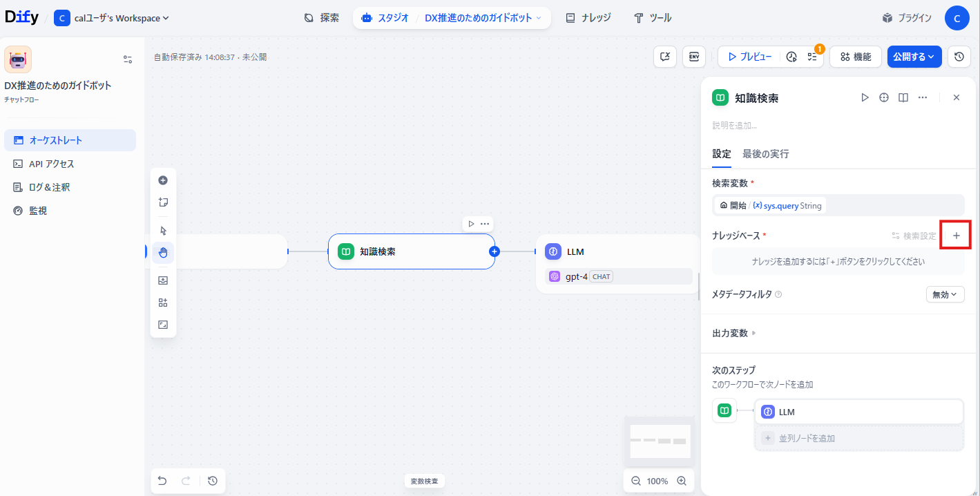980x496 pixels.
Task: Zoom in using the plus magnifier control
Action: 682,480
